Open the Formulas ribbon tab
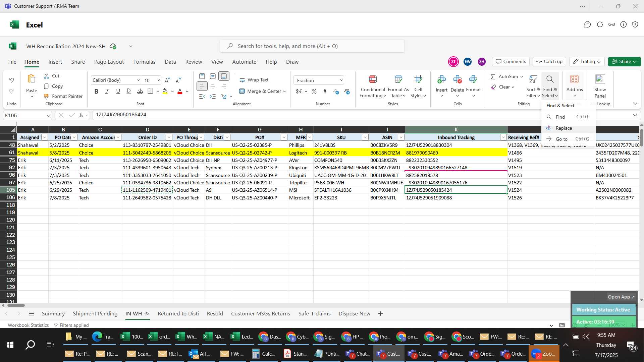Image resolution: width=644 pixels, height=362 pixels. [144, 62]
